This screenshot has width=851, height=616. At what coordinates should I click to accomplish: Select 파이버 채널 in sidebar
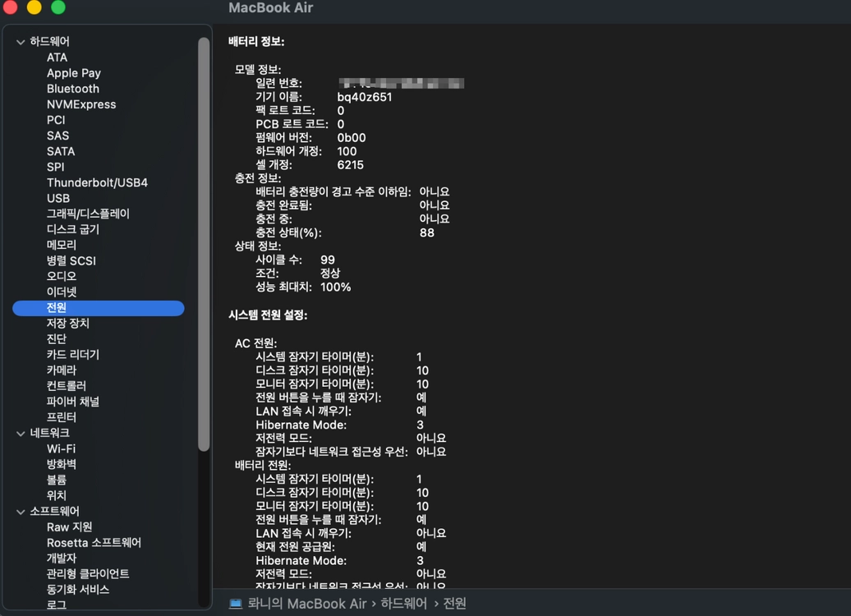73,402
